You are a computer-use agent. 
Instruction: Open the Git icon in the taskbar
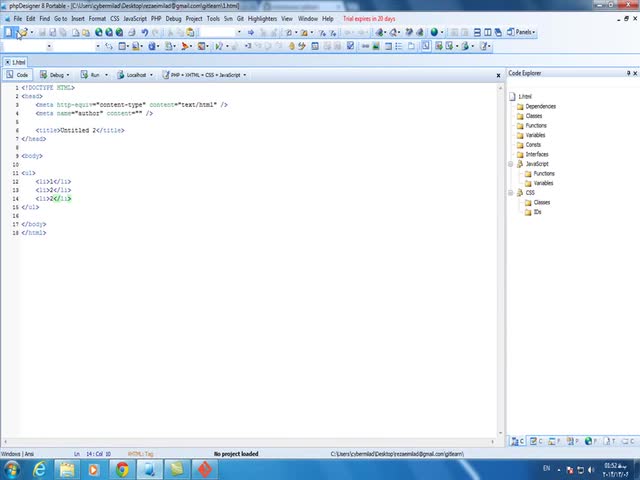point(204,469)
